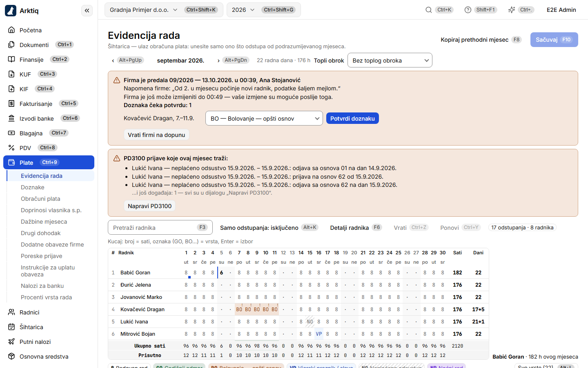
Task: Open Obračuni plata submenu item
Action: click(51, 199)
